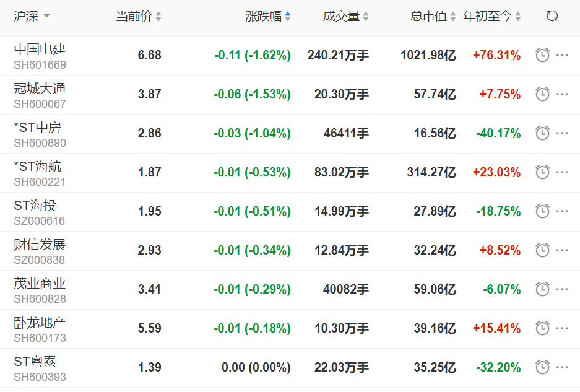Click the 40082手 volume value

(x=346, y=289)
